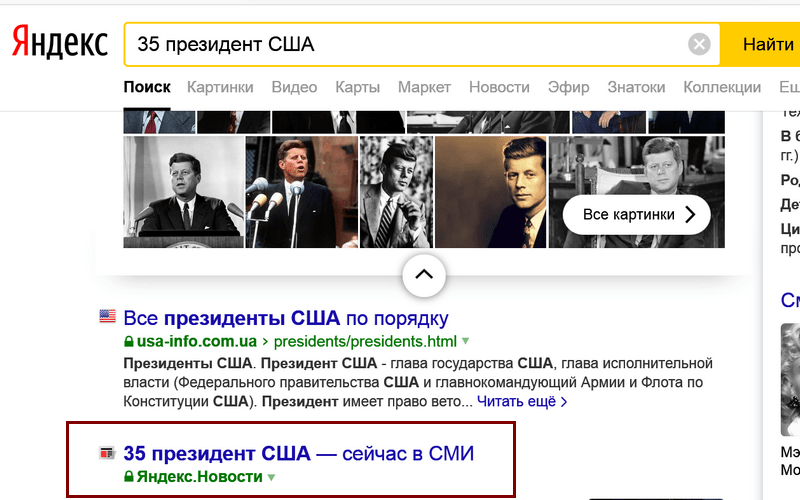This screenshot has height=500, width=800.
Task: Open the 35 президент США — сейчас в СМИ link
Action: pos(298,453)
